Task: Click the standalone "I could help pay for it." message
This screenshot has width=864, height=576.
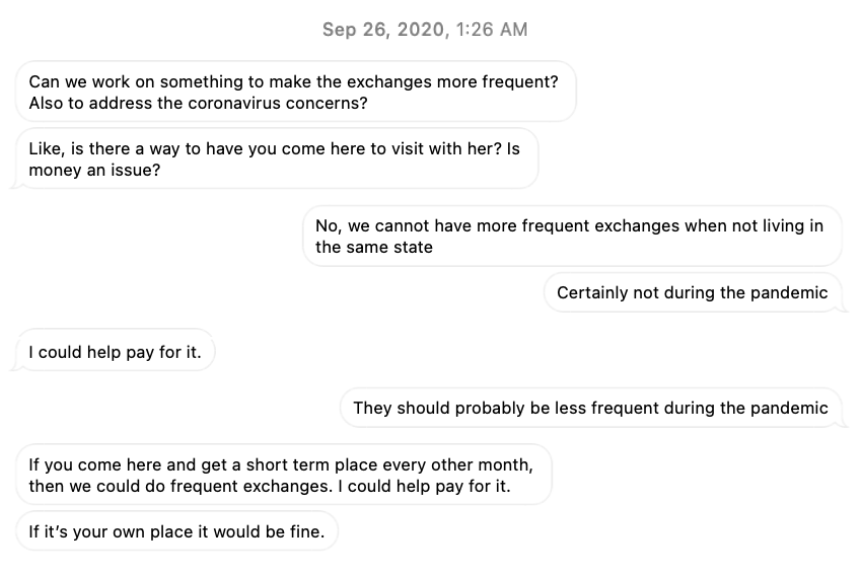Action: [x=116, y=350]
